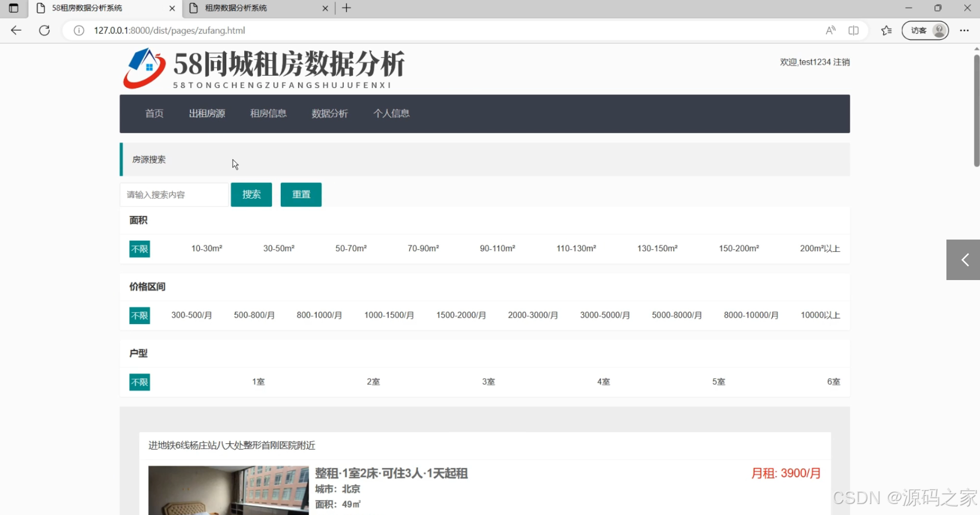The width and height of the screenshot is (980, 515).
Task: View site information icon in address bar
Action: click(79, 30)
